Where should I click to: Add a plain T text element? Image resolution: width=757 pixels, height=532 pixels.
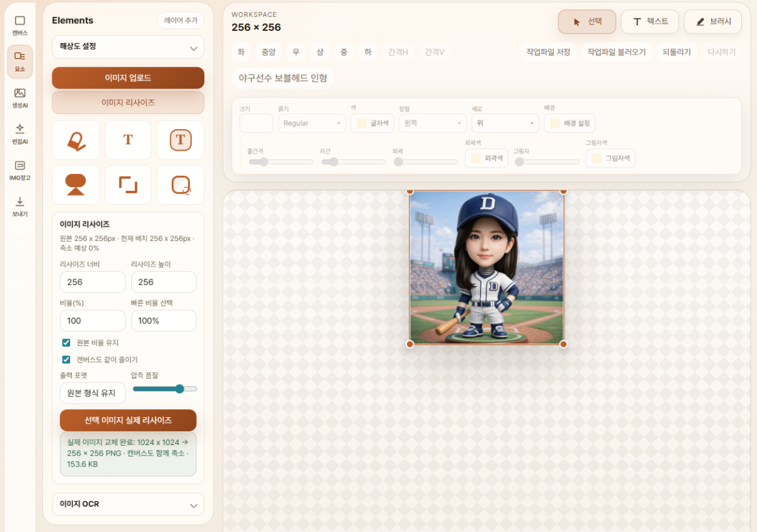pos(128,140)
